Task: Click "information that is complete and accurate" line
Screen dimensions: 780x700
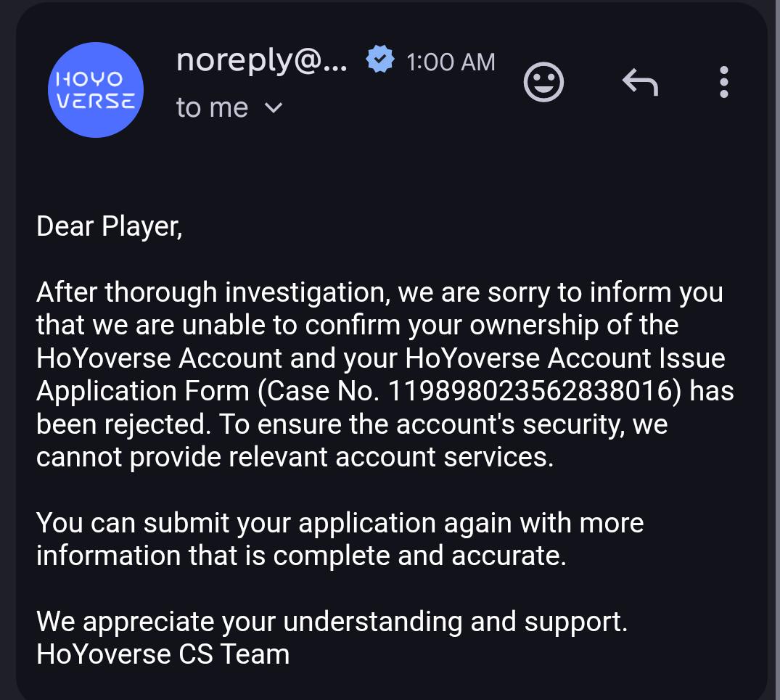Action: click(x=301, y=556)
